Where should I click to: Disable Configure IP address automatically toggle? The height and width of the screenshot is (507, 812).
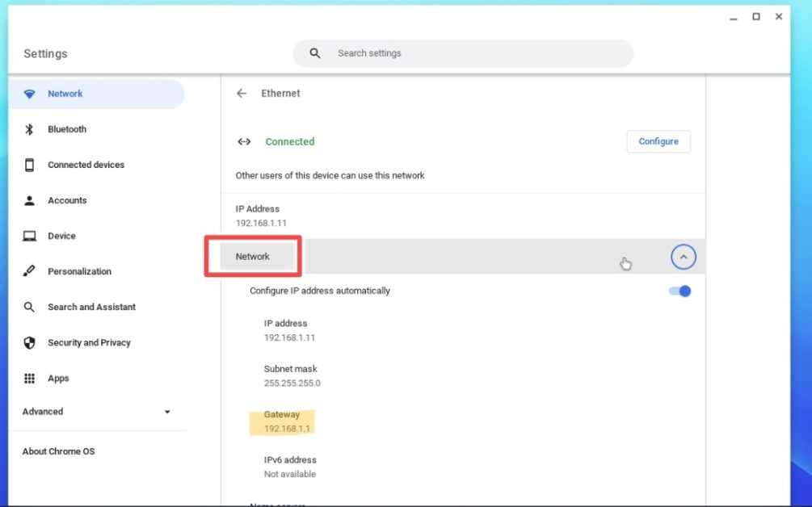680,291
